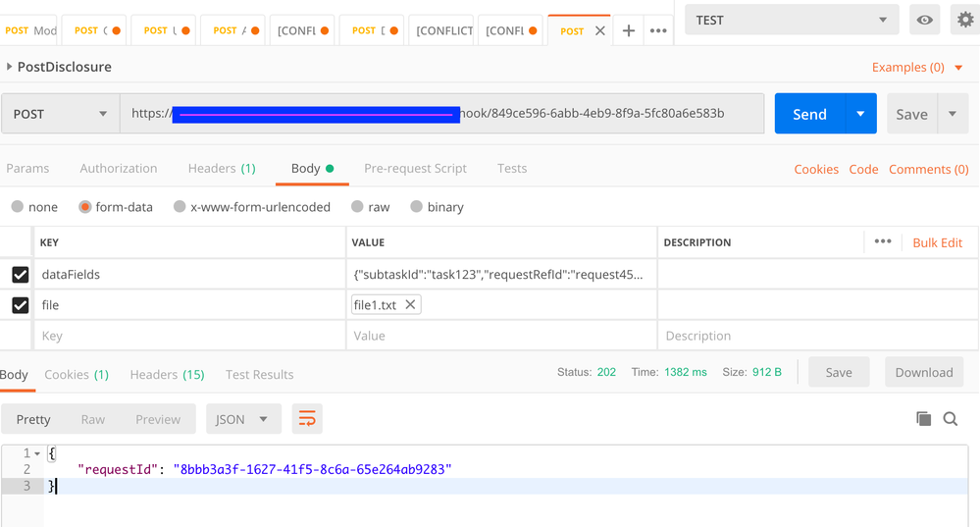The width and height of the screenshot is (980, 527).
Task: Click the dataFields JSON value cell
Action: [501, 275]
